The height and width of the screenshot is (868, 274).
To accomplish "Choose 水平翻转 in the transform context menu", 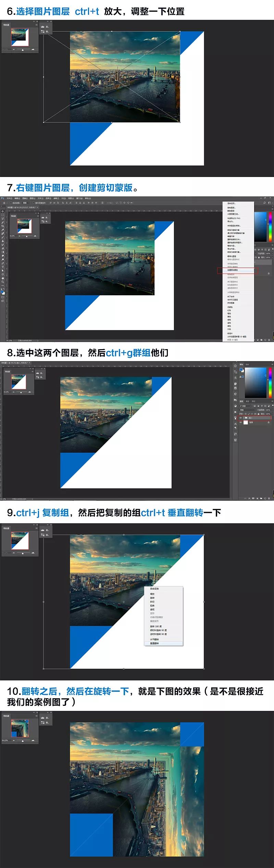I will [154, 639].
